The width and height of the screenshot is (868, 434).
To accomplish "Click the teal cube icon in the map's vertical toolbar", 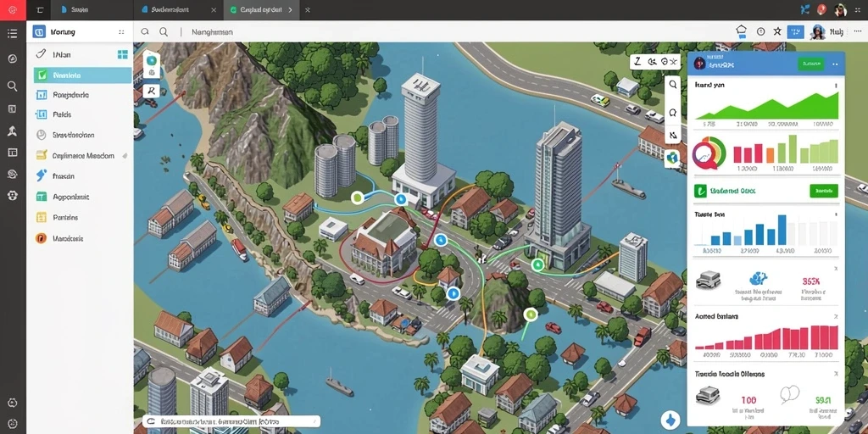I will [672, 159].
